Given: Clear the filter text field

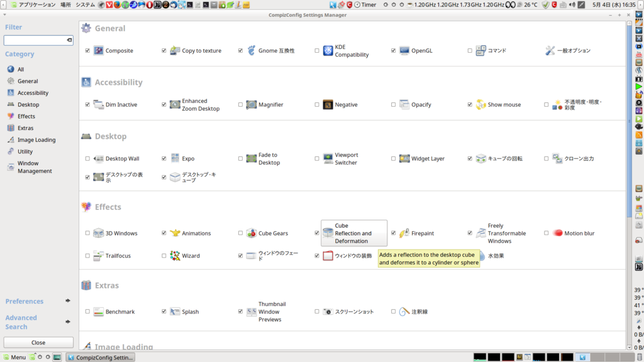Looking at the screenshot, I should tap(69, 40).
